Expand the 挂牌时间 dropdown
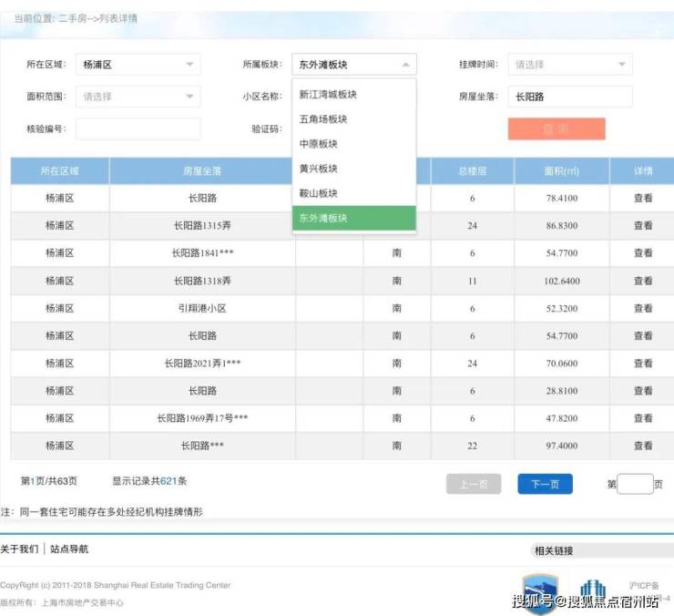 pyautogui.click(x=569, y=65)
